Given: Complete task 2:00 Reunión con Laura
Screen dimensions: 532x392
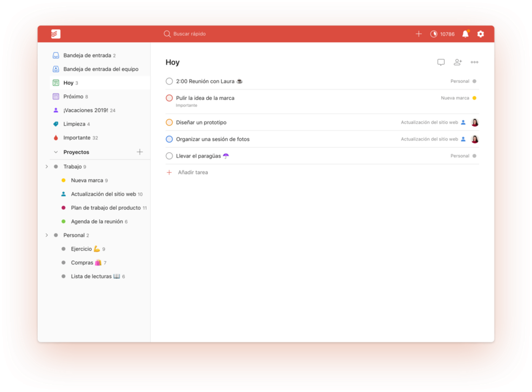Looking at the screenshot, I should [x=169, y=81].
